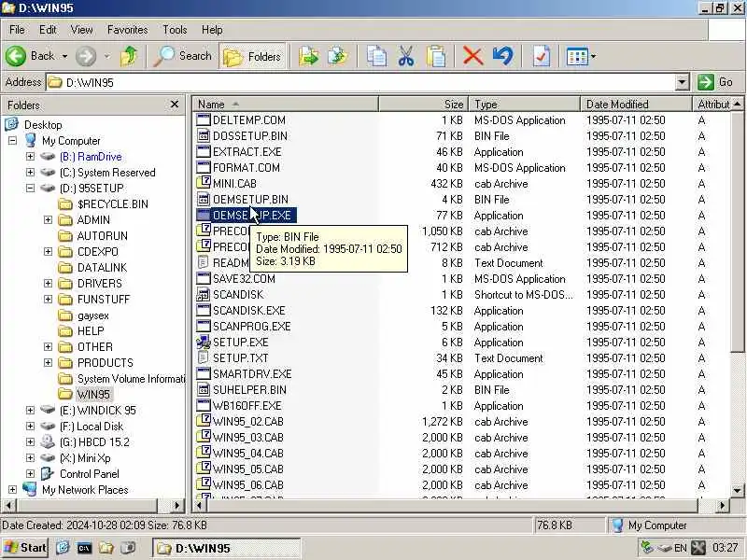Open the Edit menu
Image resolution: width=747 pixels, height=560 pixels.
tap(48, 30)
